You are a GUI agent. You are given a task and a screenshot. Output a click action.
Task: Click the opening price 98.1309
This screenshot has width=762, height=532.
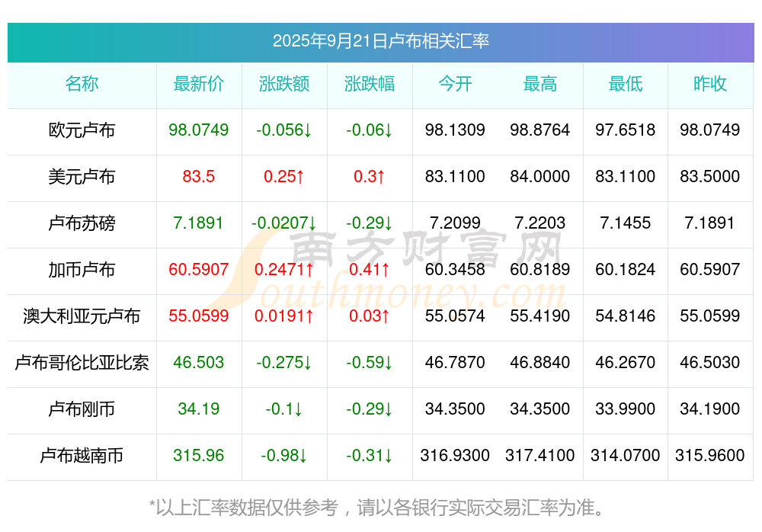(455, 130)
